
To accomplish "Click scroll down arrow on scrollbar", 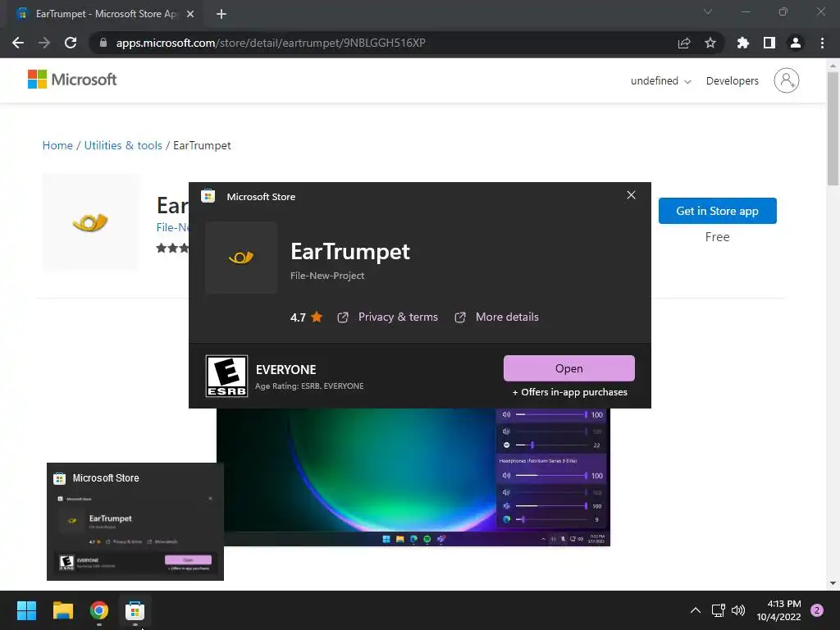I will [x=833, y=583].
